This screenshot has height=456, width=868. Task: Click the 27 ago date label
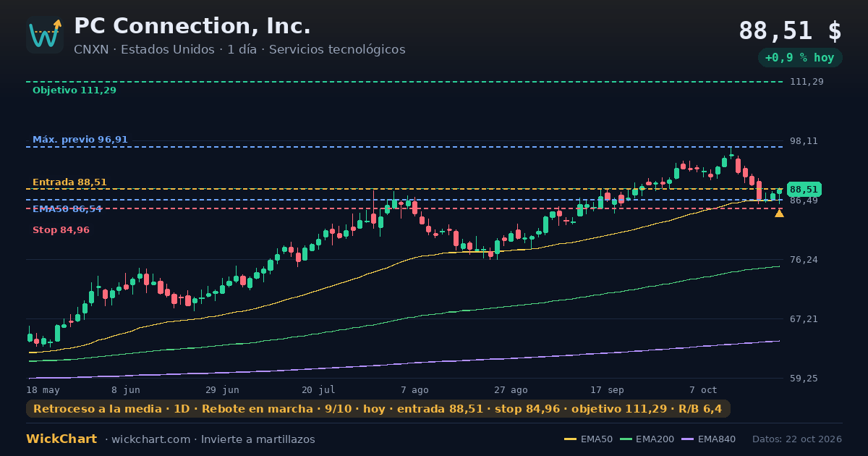[511, 390]
